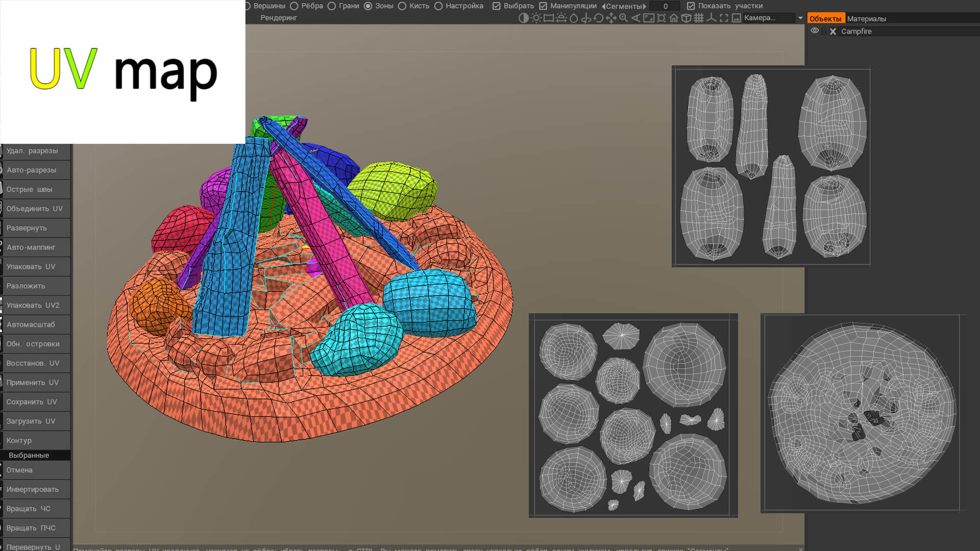The height and width of the screenshot is (551, 980).
Task: Select the pan/move camera arrows icon
Action: click(x=611, y=18)
